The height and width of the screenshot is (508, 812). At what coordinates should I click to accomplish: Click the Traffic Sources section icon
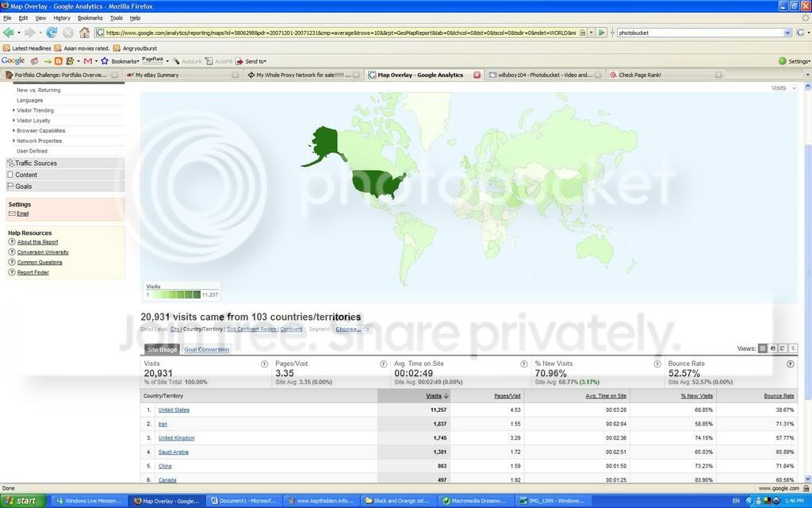click(x=10, y=164)
